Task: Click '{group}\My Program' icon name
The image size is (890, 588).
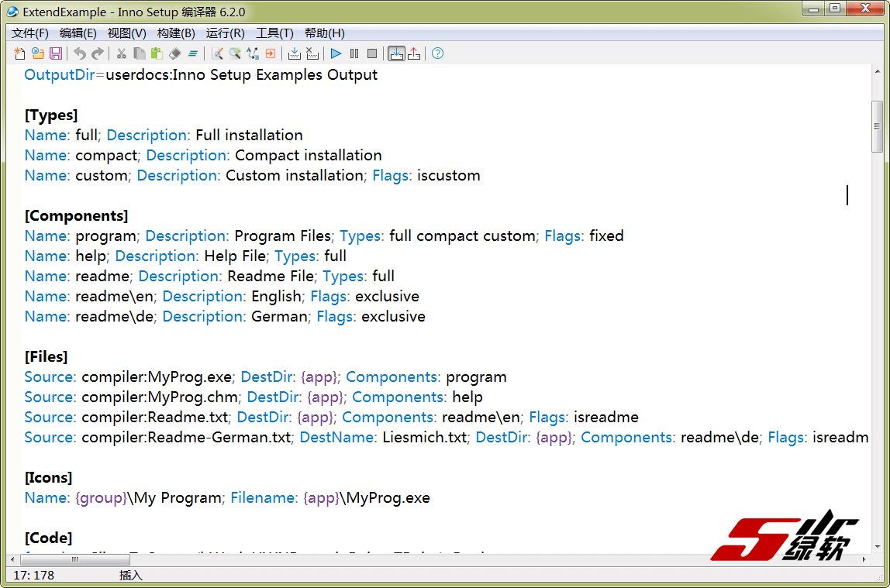Action: pos(148,498)
